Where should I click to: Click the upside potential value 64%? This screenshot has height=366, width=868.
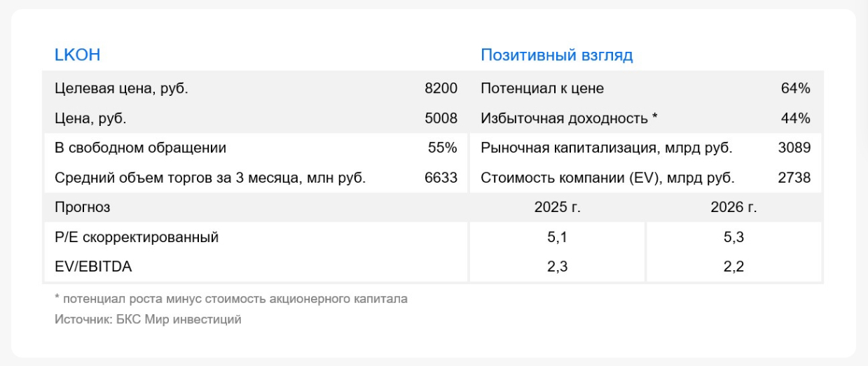(796, 89)
